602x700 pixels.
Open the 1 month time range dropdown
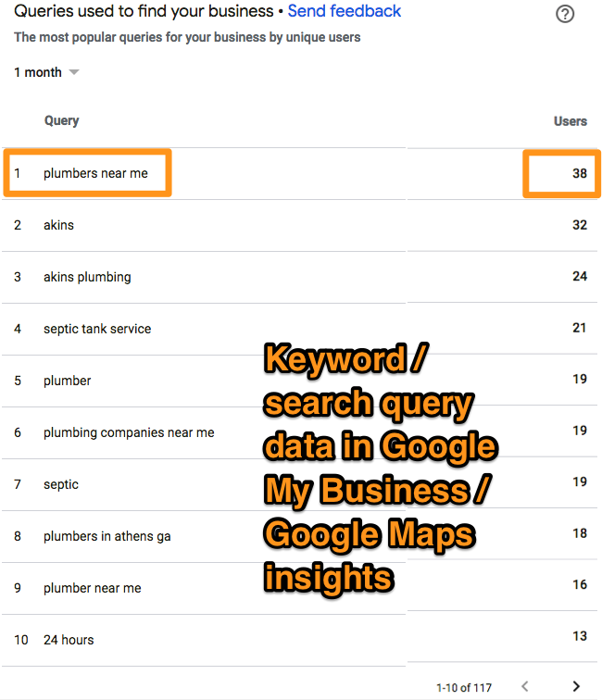[46, 72]
